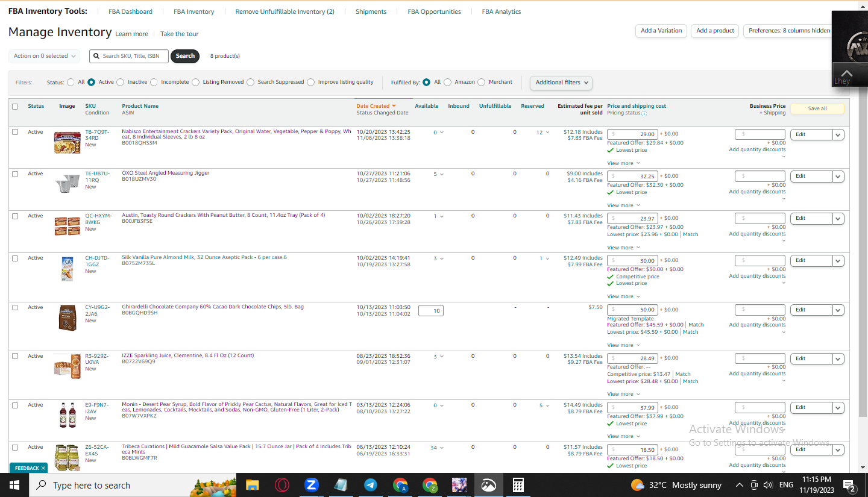The width and height of the screenshot is (868, 497).
Task: Select the Listing Removed status filter
Action: pyautogui.click(x=196, y=82)
